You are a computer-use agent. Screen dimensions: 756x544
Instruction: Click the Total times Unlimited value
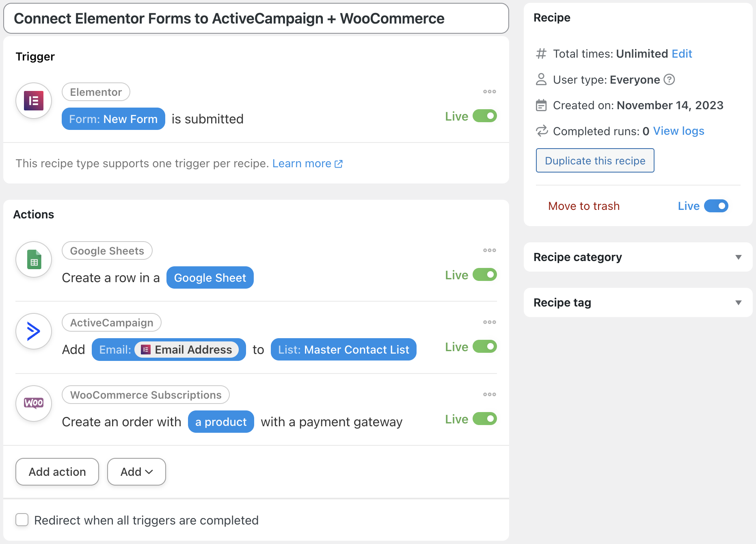click(x=642, y=54)
